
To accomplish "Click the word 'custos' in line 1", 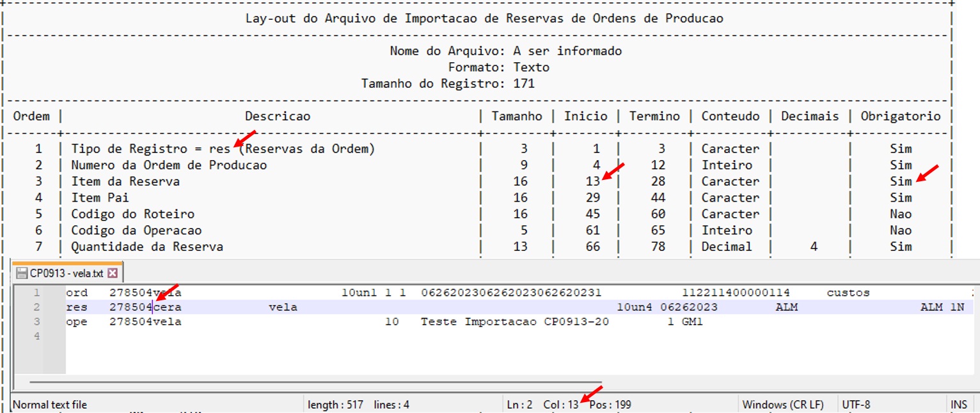I will click(x=848, y=293).
